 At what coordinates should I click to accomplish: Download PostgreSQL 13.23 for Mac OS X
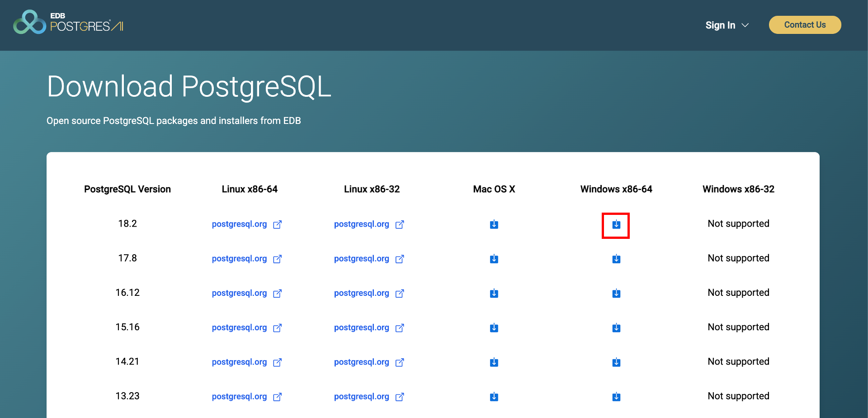pyautogui.click(x=494, y=397)
